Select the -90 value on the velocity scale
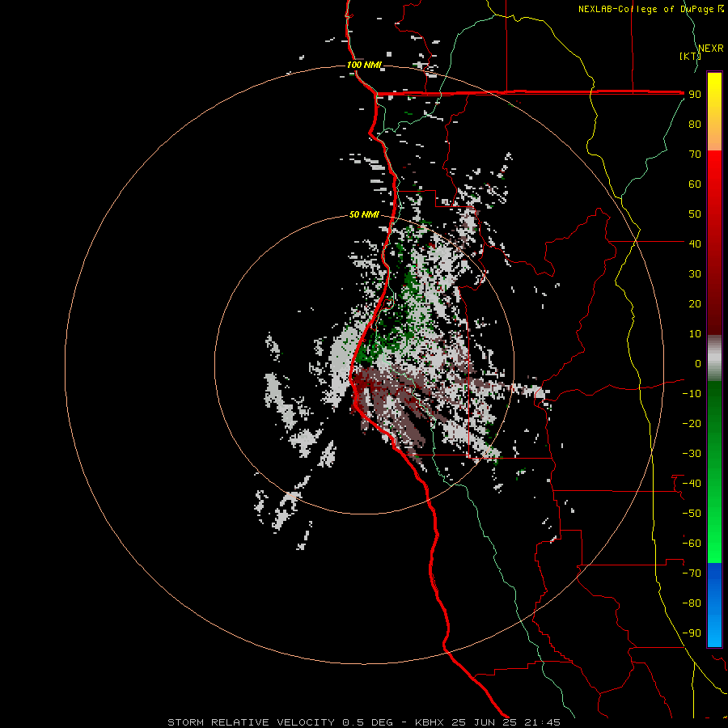The image size is (728, 728). pos(692,633)
